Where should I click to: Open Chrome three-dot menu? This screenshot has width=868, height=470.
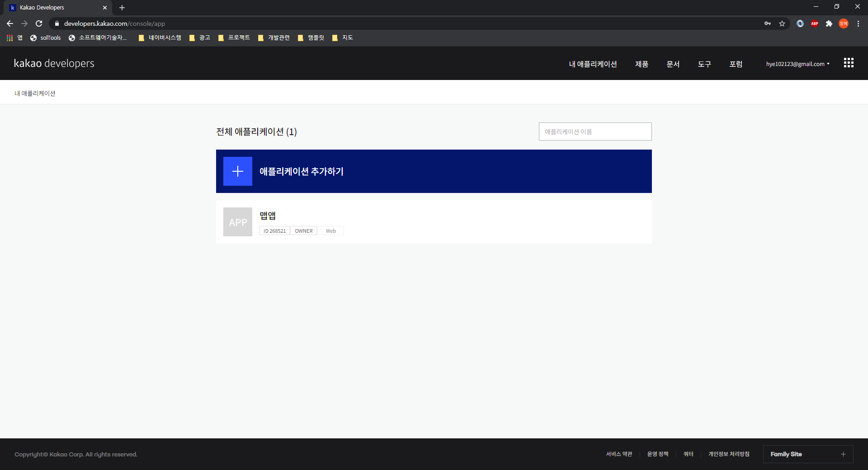pos(858,23)
